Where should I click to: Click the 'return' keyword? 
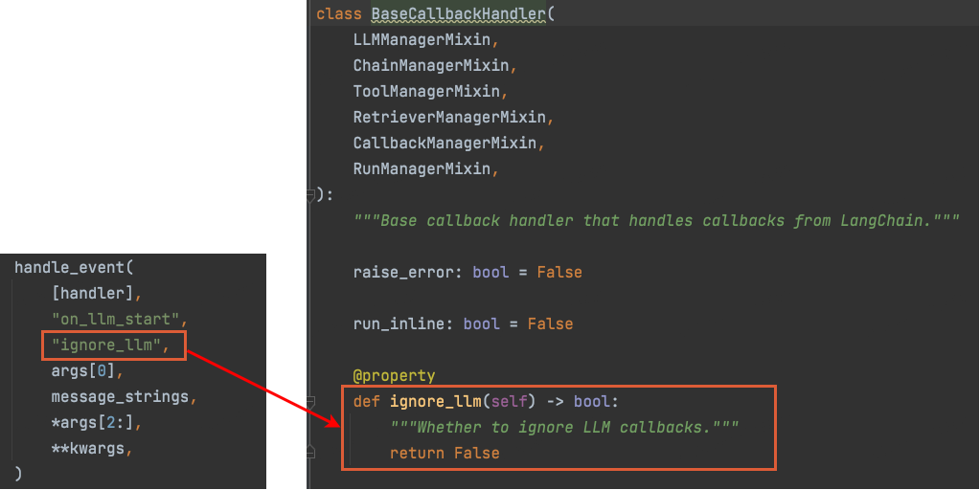click(x=417, y=454)
